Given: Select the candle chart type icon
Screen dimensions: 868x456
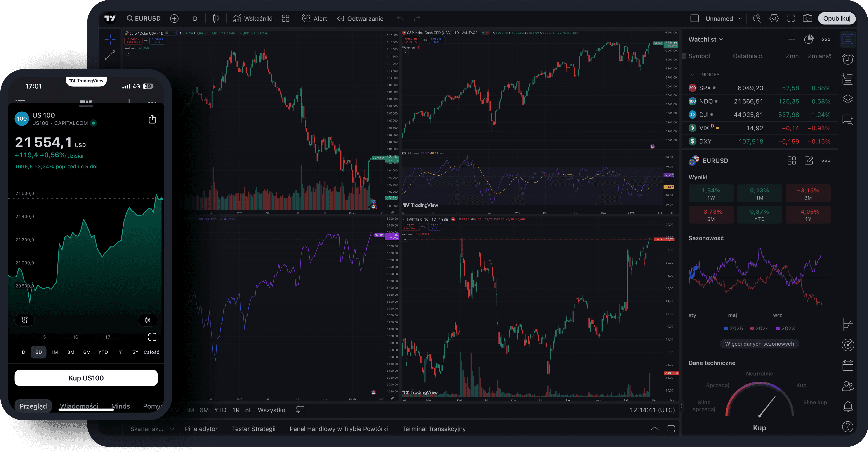Looking at the screenshot, I should 216,19.
